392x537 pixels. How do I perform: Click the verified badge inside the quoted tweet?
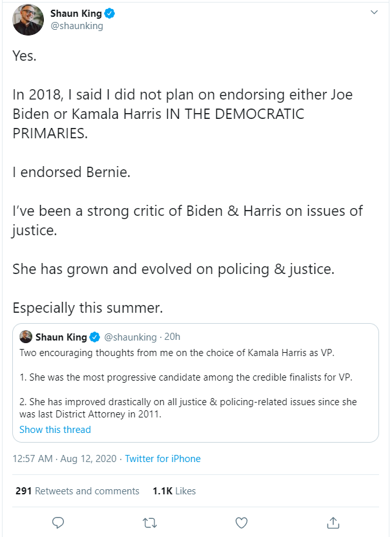tap(94, 337)
